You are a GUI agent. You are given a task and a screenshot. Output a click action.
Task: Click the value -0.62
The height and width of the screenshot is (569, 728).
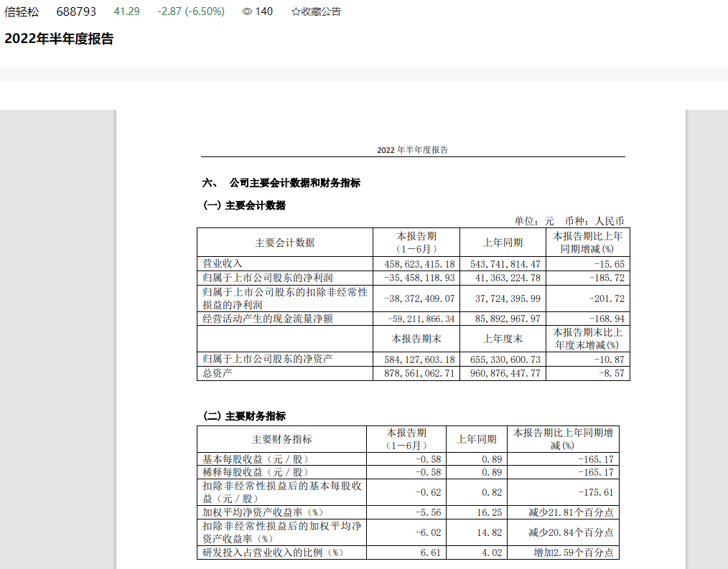pyautogui.click(x=428, y=492)
